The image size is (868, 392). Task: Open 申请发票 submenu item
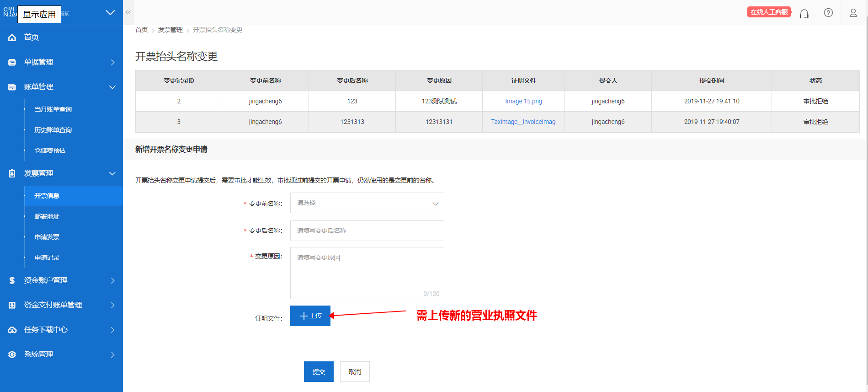coord(47,237)
